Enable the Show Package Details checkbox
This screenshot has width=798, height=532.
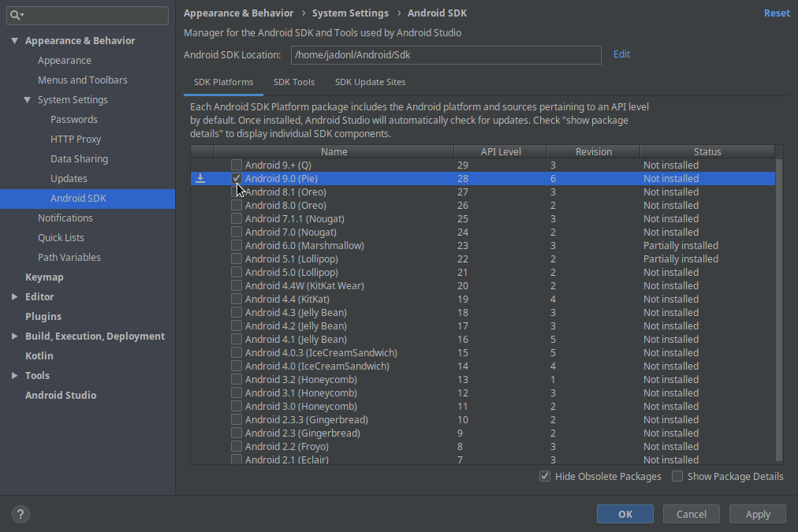[x=677, y=476]
